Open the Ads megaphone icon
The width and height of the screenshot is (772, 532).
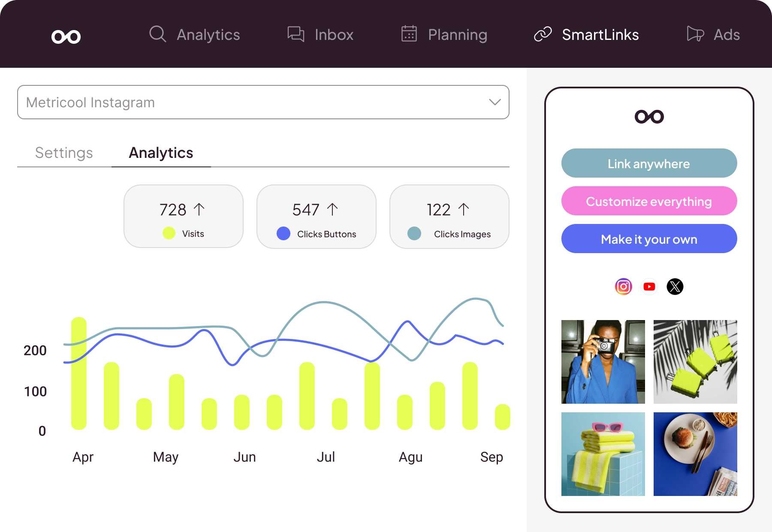tap(694, 34)
